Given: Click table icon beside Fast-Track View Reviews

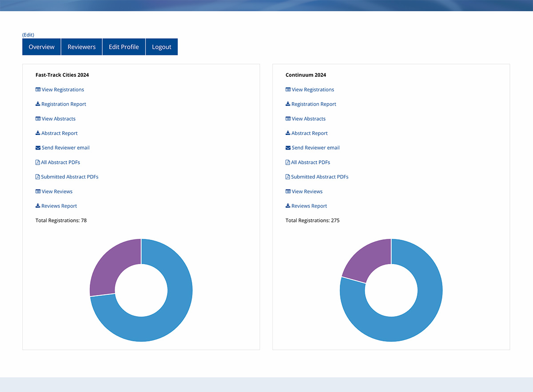Looking at the screenshot, I should pyautogui.click(x=38, y=191).
